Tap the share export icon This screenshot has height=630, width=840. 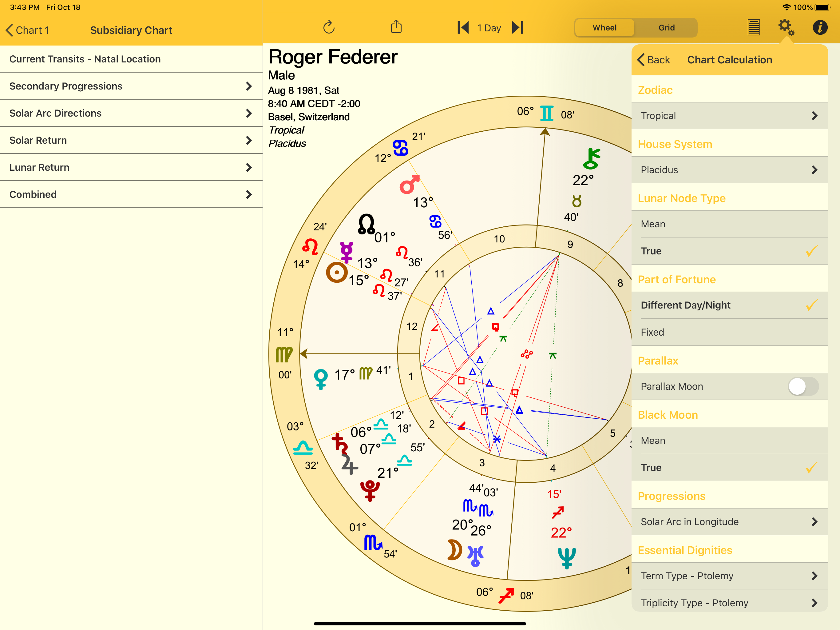coord(396,27)
